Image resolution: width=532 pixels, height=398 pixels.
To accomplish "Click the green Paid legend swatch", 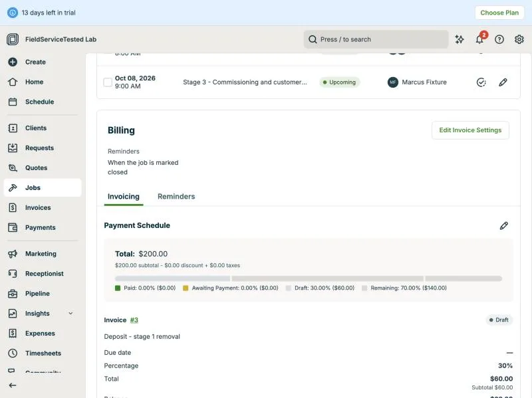I will pyautogui.click(x=118, y=288).
